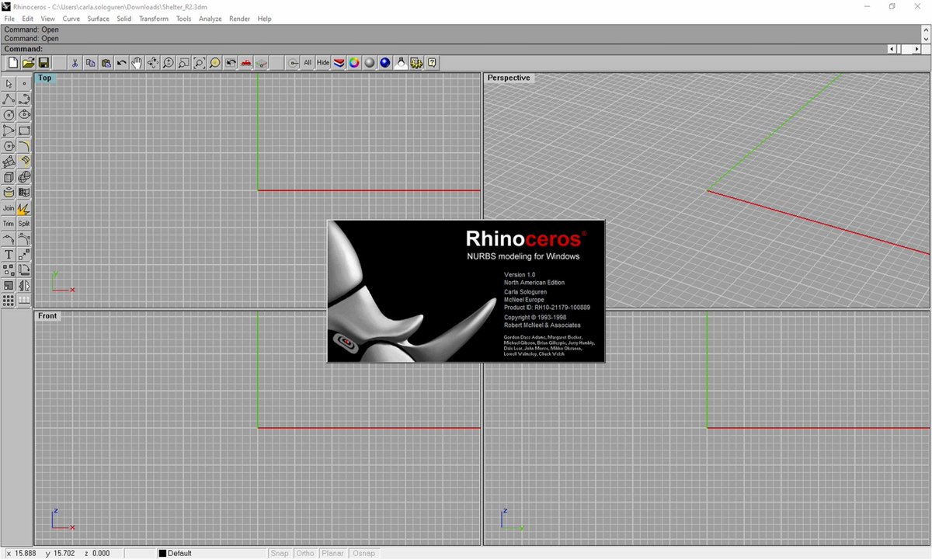Select the Text tool
The height and width of the screenshot is (560, 932).
[9, 255]
